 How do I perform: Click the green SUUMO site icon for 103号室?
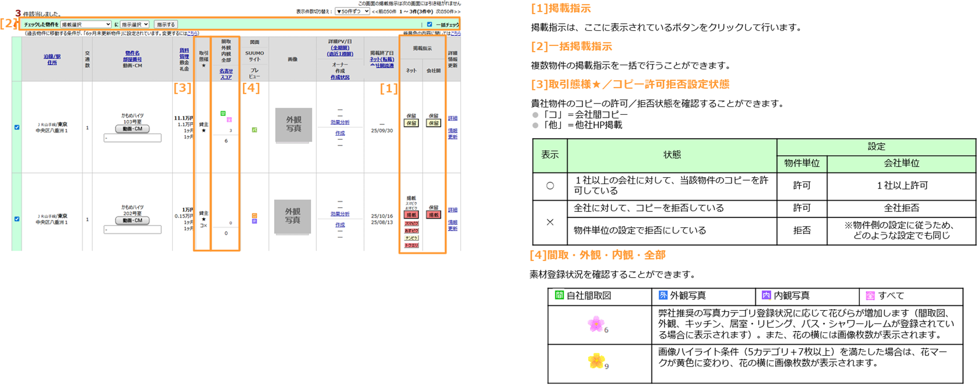(x=254, y=130)
